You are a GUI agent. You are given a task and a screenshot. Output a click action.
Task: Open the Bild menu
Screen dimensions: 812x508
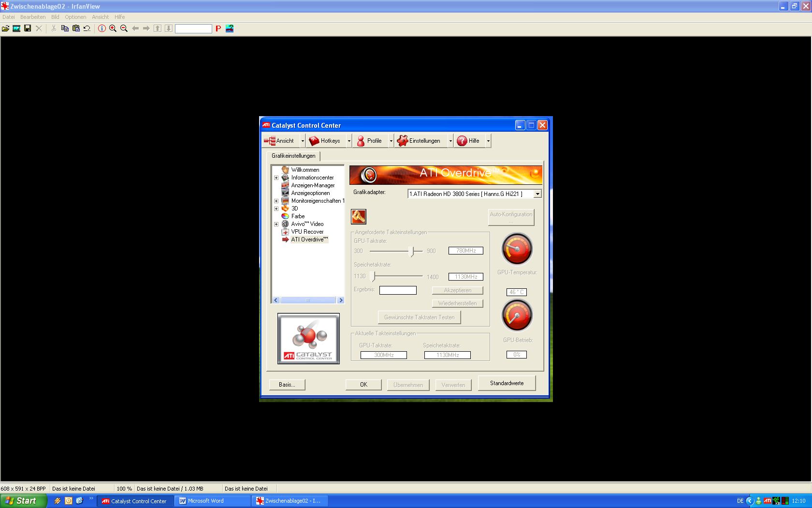[55, 17]
